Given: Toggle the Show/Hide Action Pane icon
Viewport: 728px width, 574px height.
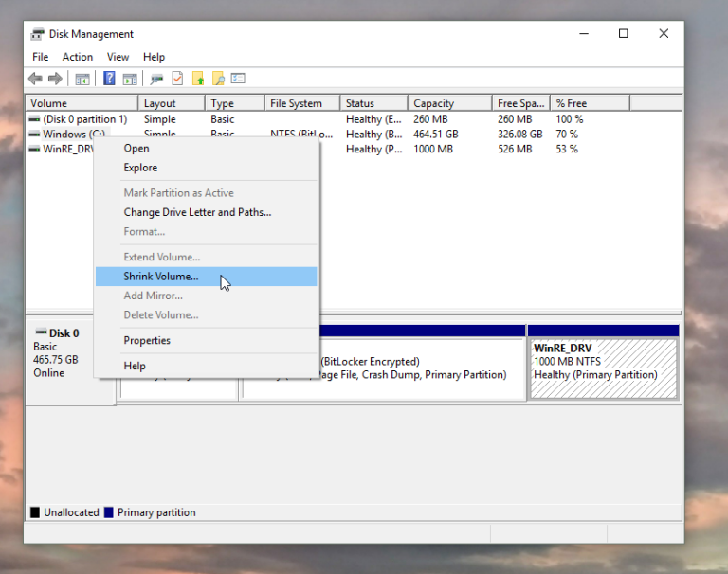Looking at the screenshot, I should pyautogui.click(x=130, y=80).
